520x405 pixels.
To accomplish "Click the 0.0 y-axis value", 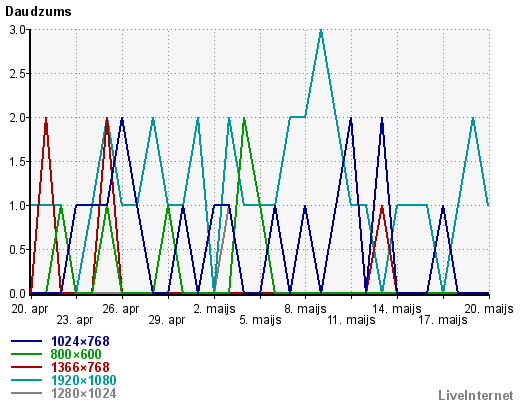I will (x=17, y=294).
